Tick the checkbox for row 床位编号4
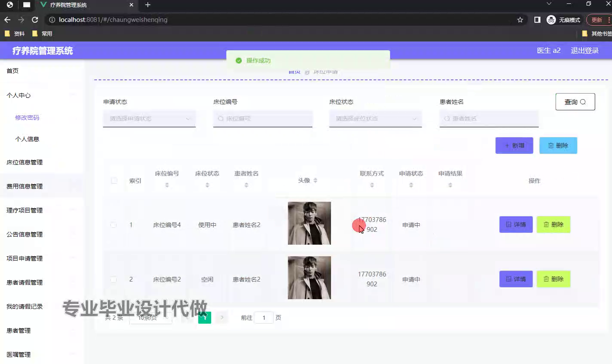Image resolution: width=612 pixels, height=364 pixels. (x=113, y=225)
